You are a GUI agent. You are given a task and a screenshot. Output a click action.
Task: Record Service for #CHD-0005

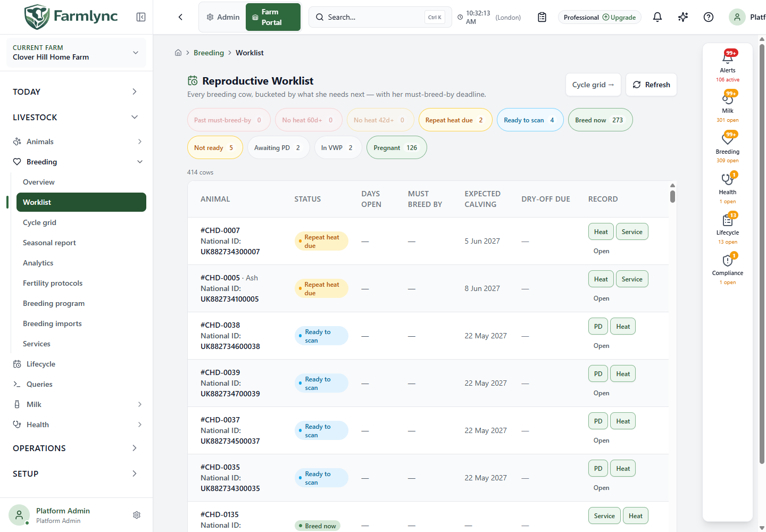click(x=632, y=279)
